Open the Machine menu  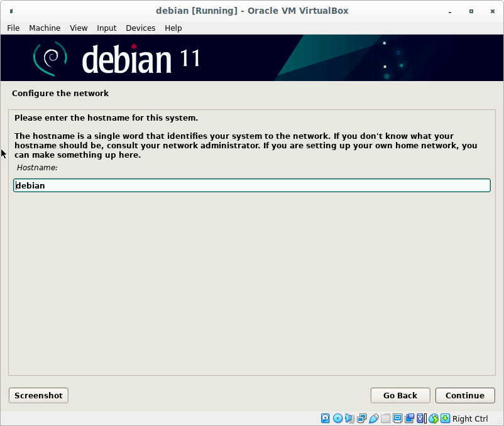[45, 28]
